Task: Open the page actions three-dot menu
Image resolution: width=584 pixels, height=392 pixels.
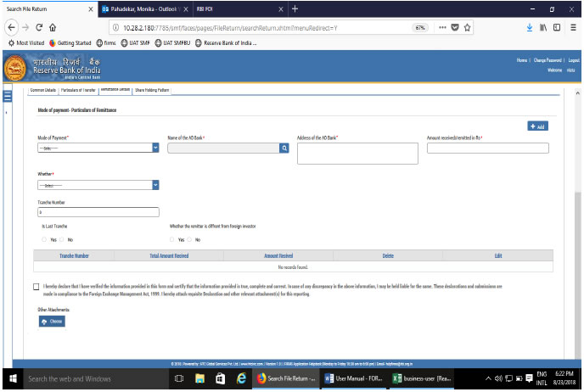Action: [442, 27]
